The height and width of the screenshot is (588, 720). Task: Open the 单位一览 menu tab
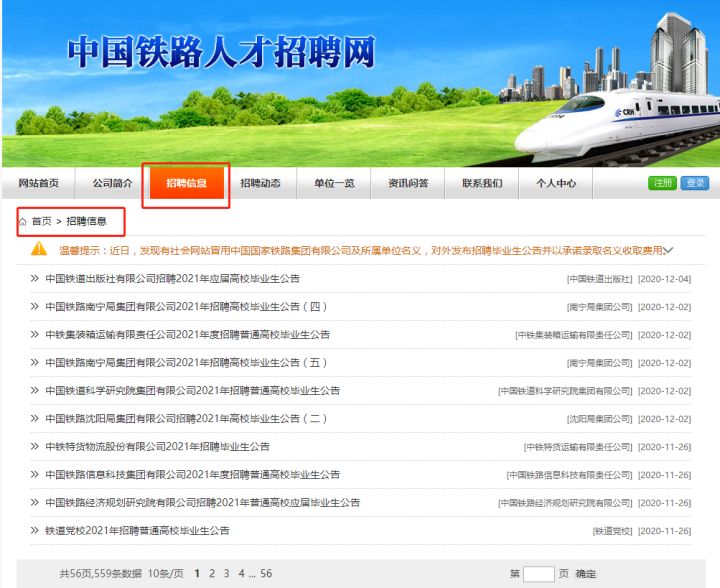click(334, 183)
